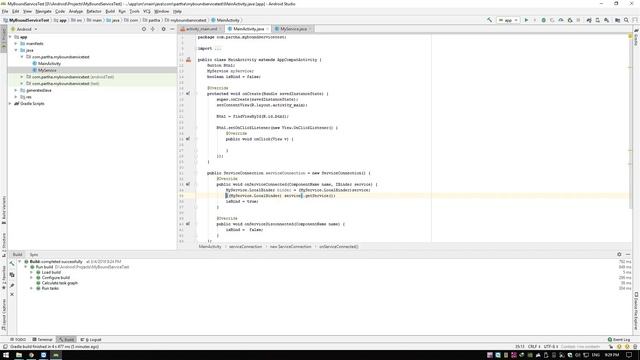
Task: Switch to the MyService.java editor tab
Action: coord(293,29)
